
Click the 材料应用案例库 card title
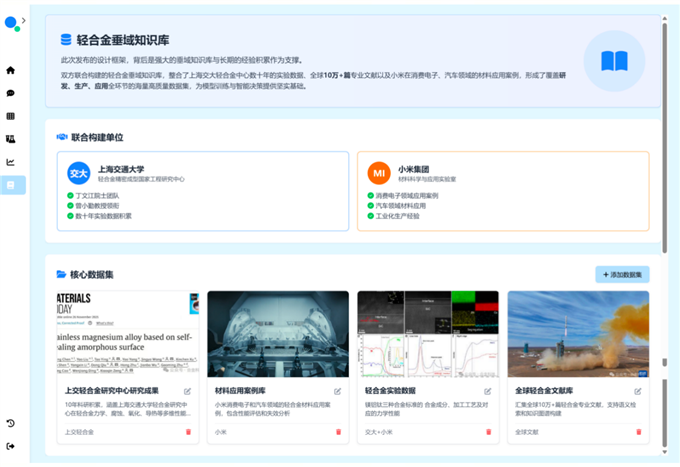click(x=241, y=391)
